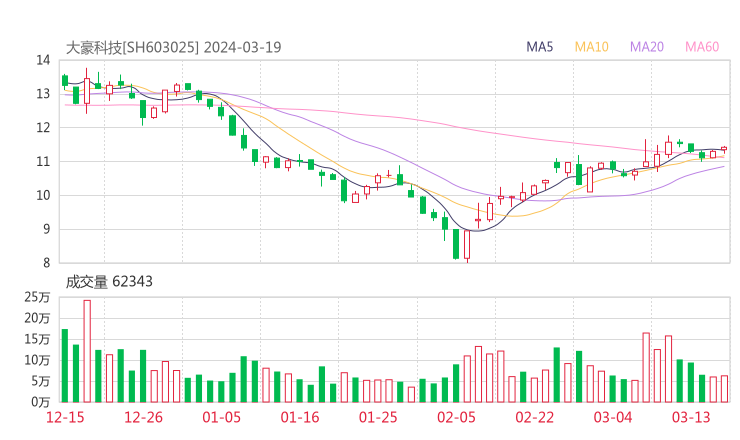Click the 12-26 date axis label
The height and width of the screenshot is (440, 740).
pyautogui.click(x=143, y=417)
